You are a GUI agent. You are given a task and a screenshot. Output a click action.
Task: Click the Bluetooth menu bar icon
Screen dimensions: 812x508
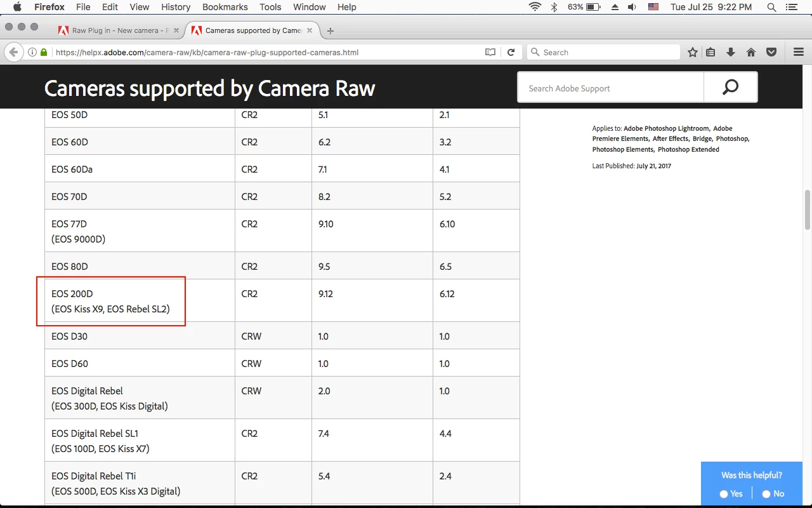click(x=554, y=7)
